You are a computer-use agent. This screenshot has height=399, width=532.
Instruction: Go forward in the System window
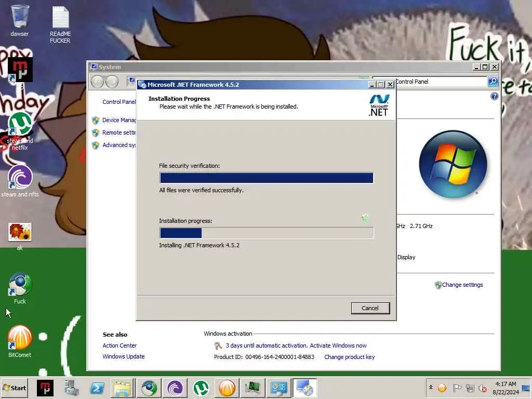coord(112,82)
